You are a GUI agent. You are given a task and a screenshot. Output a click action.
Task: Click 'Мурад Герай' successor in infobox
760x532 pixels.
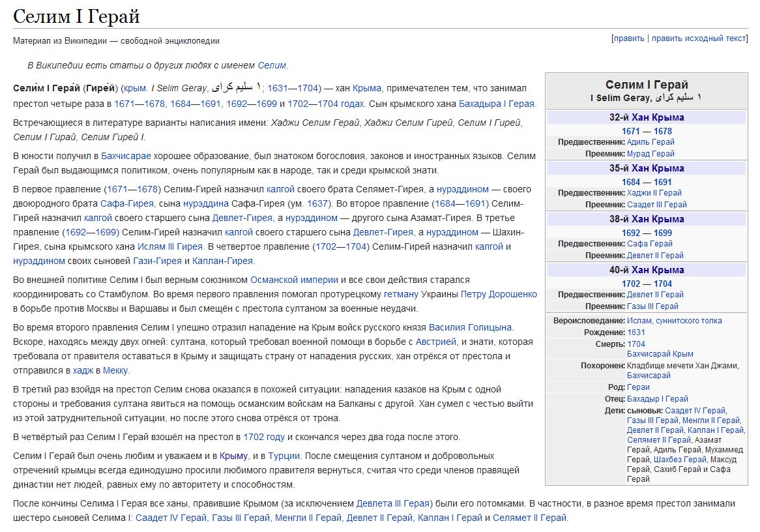coord(650,154)
